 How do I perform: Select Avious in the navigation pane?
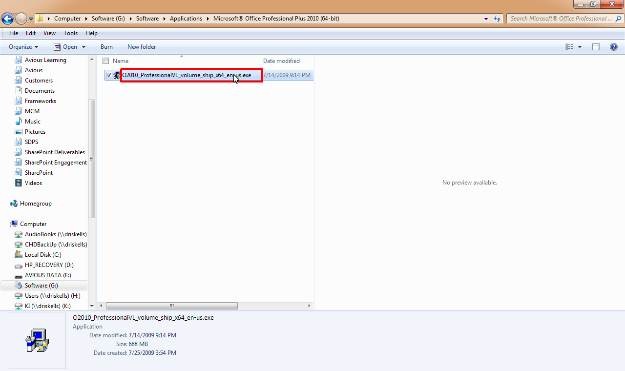point(33,70)
